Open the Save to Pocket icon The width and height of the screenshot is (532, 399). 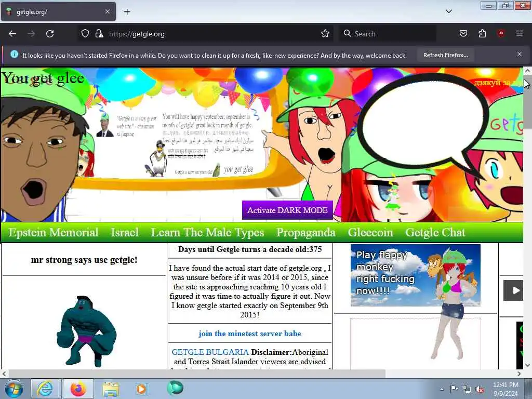[463, 34]
